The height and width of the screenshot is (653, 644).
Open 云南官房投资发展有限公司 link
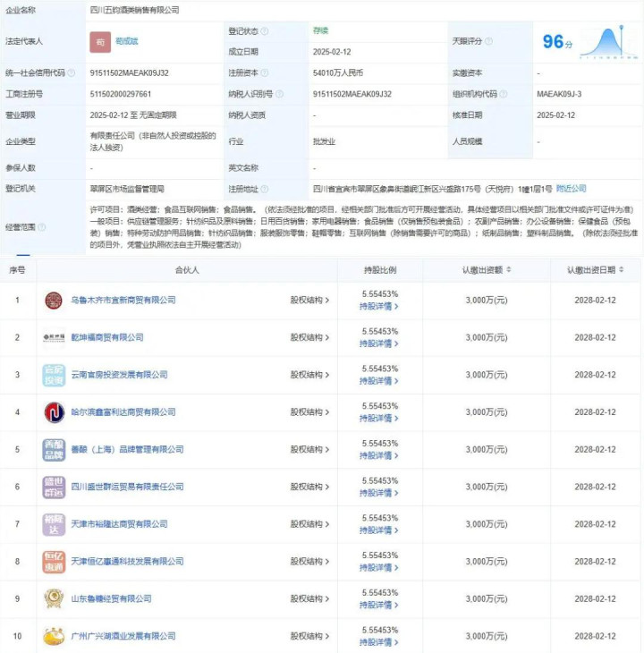coord(120,375)
